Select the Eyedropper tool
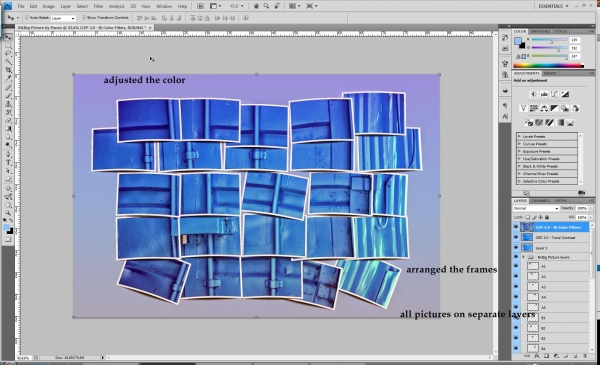 point(8,78)
